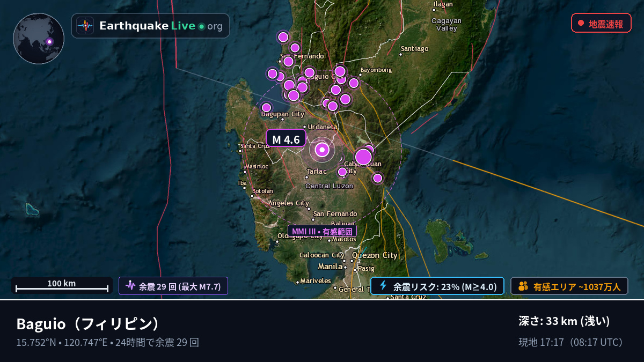Click the Iba town label

pyautogui.click(x=243, y=183)
